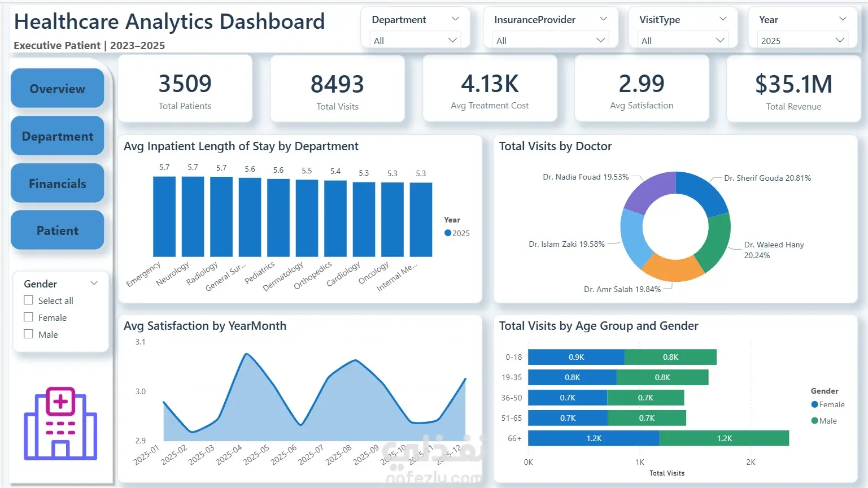This screenshot has height=488, width=868.
Task: Select the 66+ Male bar segment
Action: (x=725, y=438)
